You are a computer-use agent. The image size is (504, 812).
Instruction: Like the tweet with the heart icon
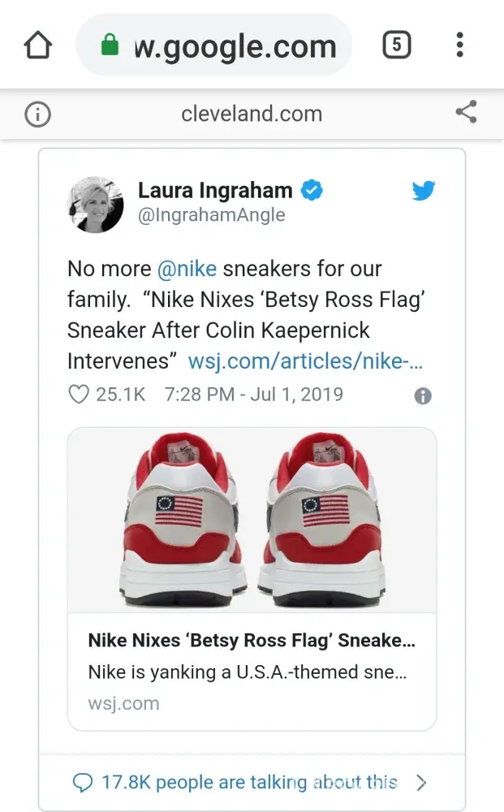(x=78, y=395)
